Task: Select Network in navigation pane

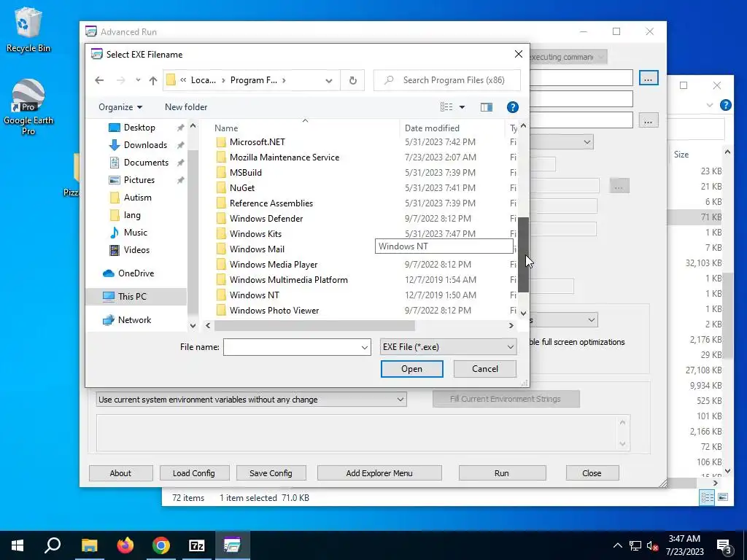Action: [134, 320]
